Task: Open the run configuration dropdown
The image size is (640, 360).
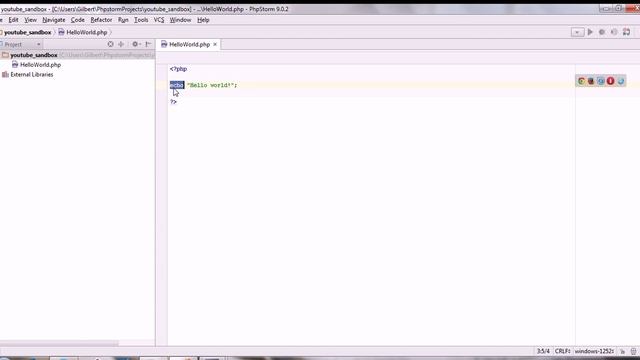Action: point(577,32)
